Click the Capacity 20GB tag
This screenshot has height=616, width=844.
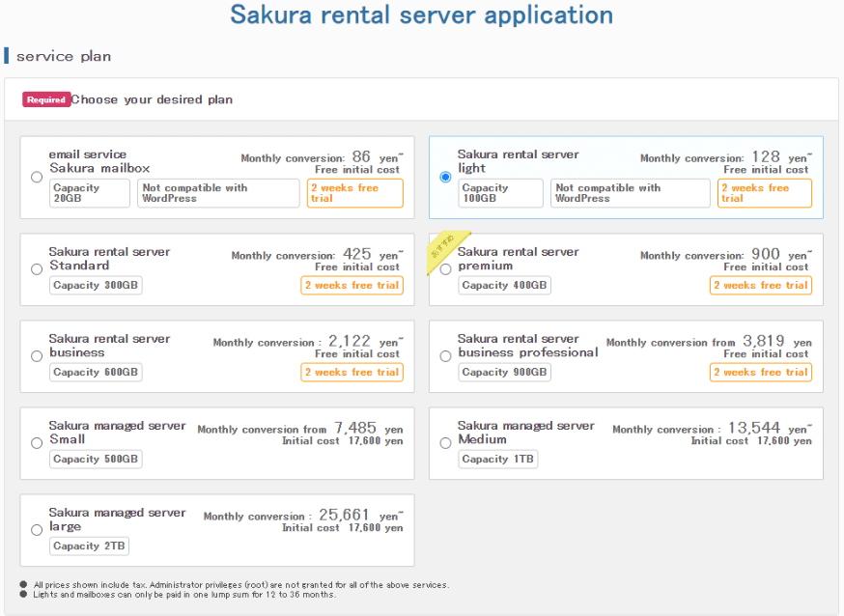tap(90, 193)
